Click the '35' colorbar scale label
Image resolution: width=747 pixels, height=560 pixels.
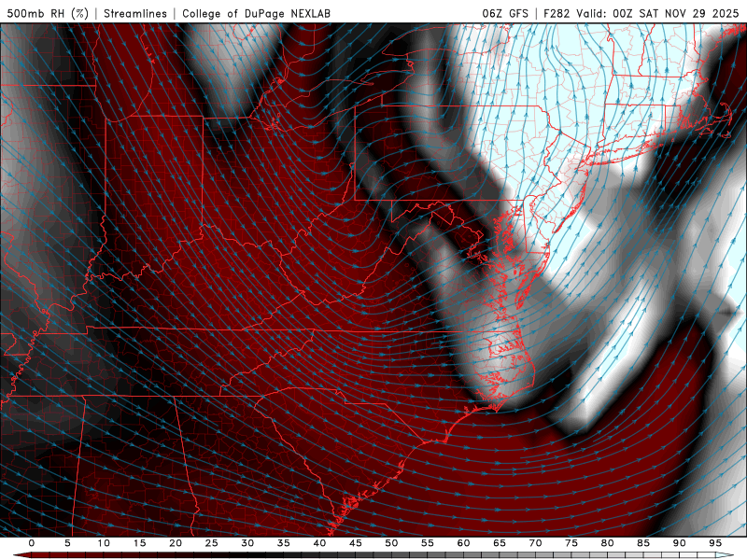(x=284, y=543)
